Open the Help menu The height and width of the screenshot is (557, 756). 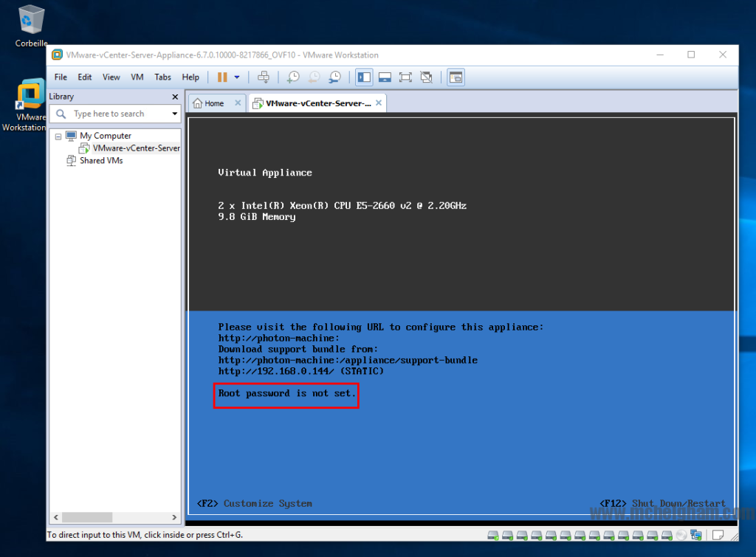190,77
